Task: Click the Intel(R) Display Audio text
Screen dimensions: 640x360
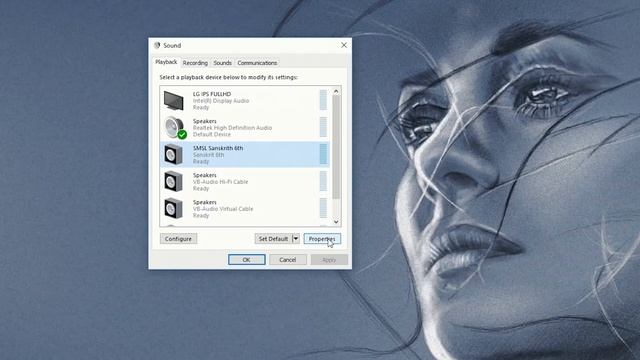Action: pos(221,101)
